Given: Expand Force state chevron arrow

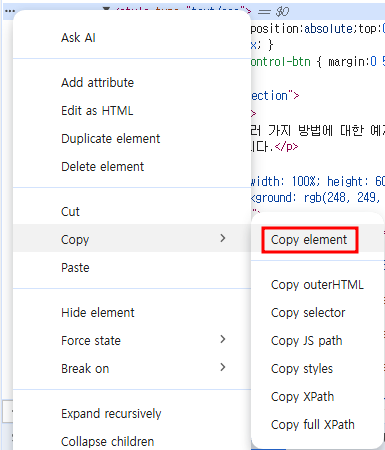Looking at the screenshot, I should (223, 339).
